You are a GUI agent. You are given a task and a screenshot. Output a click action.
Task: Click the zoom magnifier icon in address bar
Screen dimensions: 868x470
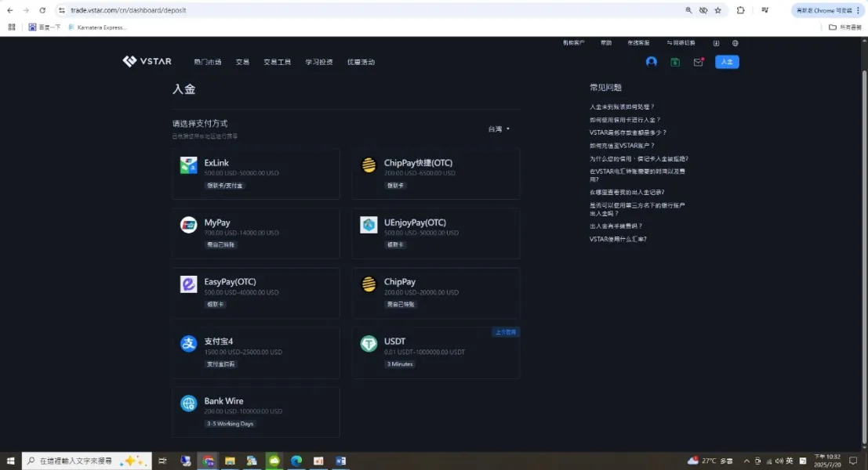click(688, 10)
